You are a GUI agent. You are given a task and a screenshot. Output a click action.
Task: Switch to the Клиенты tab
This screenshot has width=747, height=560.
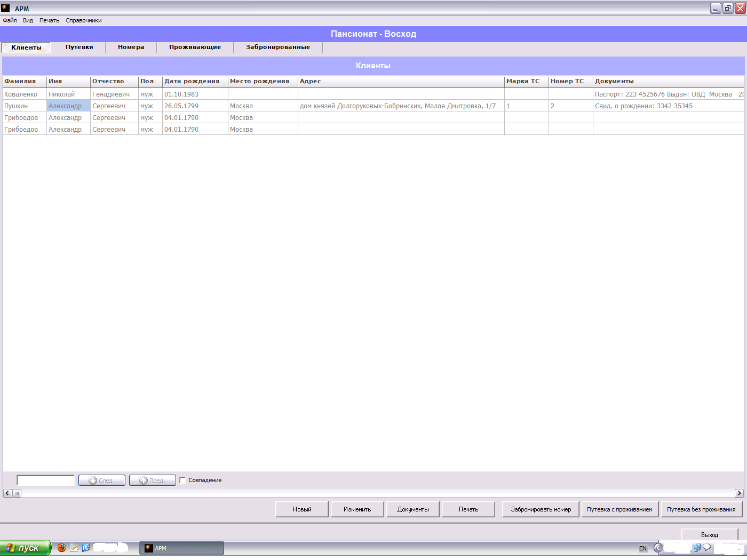[x=26, y=47]
